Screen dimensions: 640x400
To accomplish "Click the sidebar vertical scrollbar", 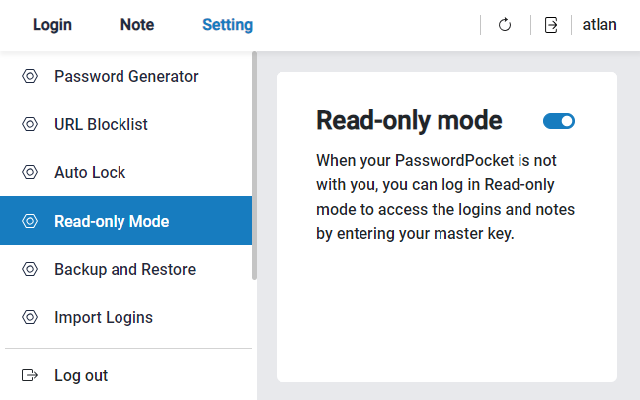I will pos(254,165).
